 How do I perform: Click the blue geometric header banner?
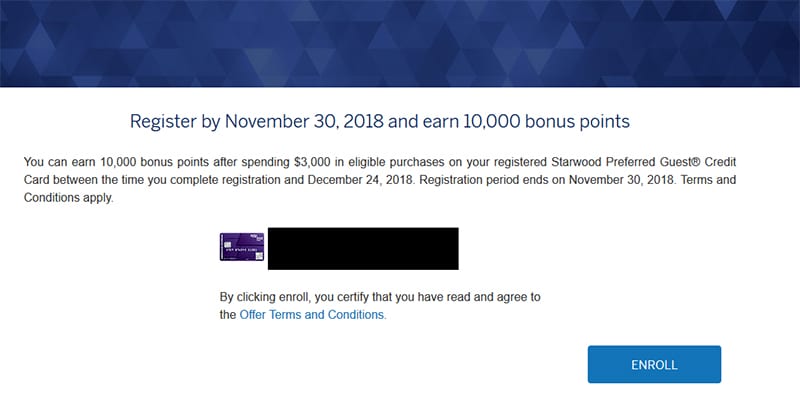[x=400, y=43]
